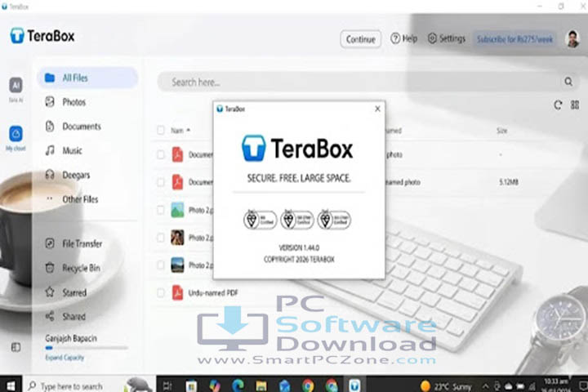Tick the checkbox of the second Document row
Screen dimensions: 588x392
[161, 182]
